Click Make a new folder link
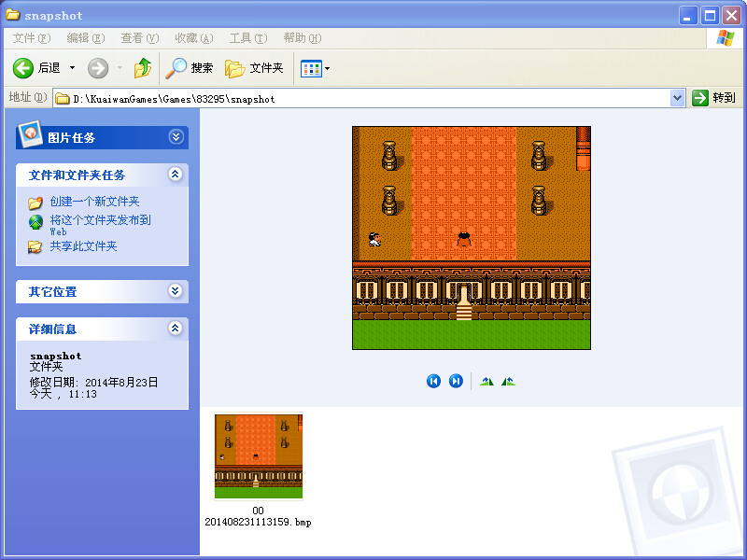 pos(95,202)
